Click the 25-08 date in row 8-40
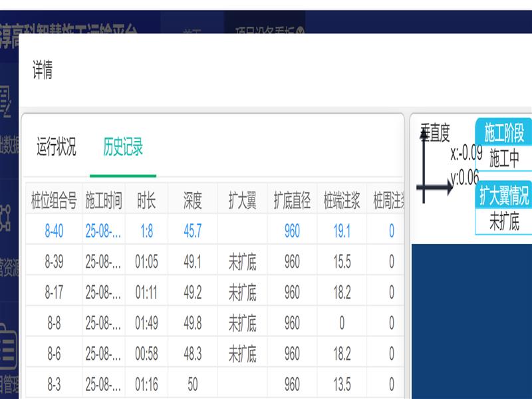 pyautogui.click(x=104, y=231)
